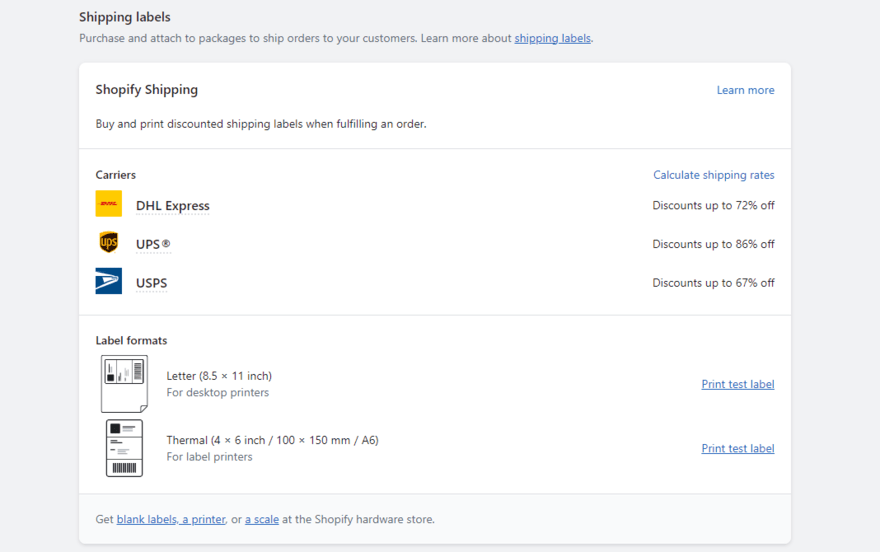Click the Label formats section heading
This screenshot has width=880, height=552.
coord(131,341)
